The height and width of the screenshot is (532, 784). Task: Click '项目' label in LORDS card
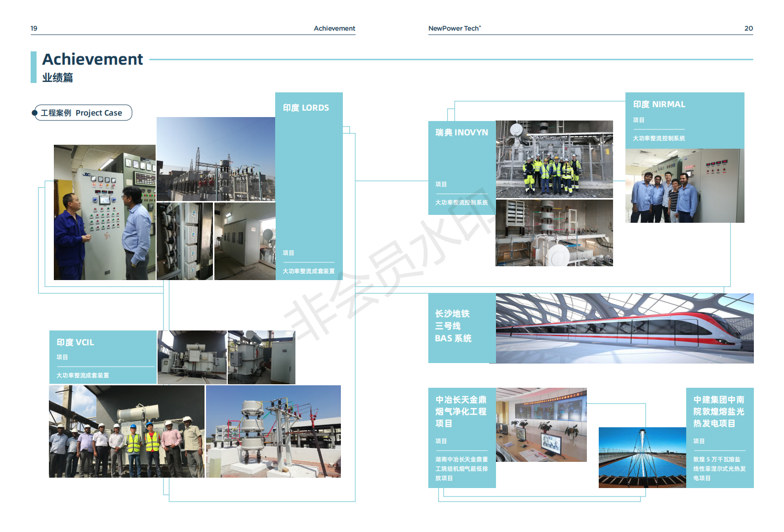[289, 253]
